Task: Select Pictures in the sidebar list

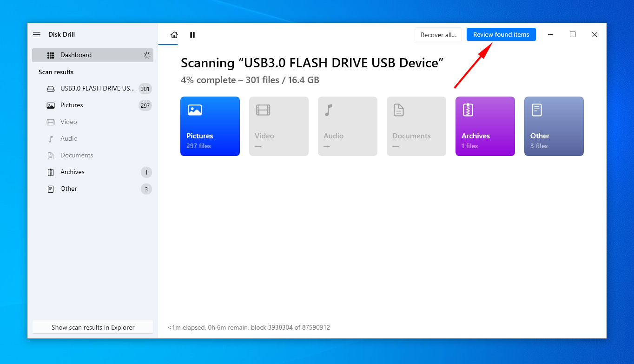Action: point(92,105)
